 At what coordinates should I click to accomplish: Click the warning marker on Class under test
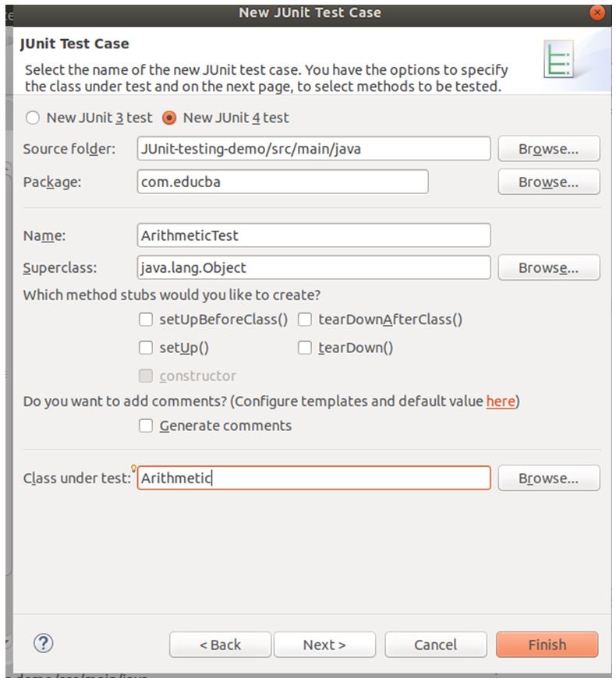coord(134,467)
